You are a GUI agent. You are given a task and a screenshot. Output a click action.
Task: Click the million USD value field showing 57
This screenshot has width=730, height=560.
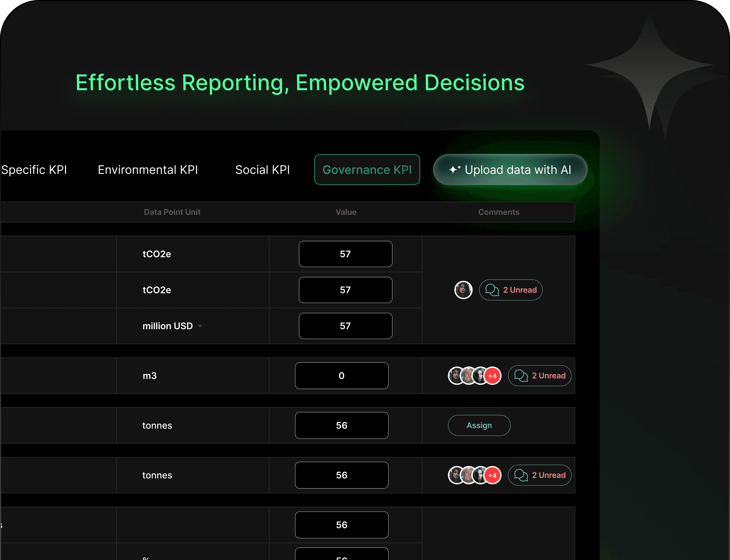[345, 326]
